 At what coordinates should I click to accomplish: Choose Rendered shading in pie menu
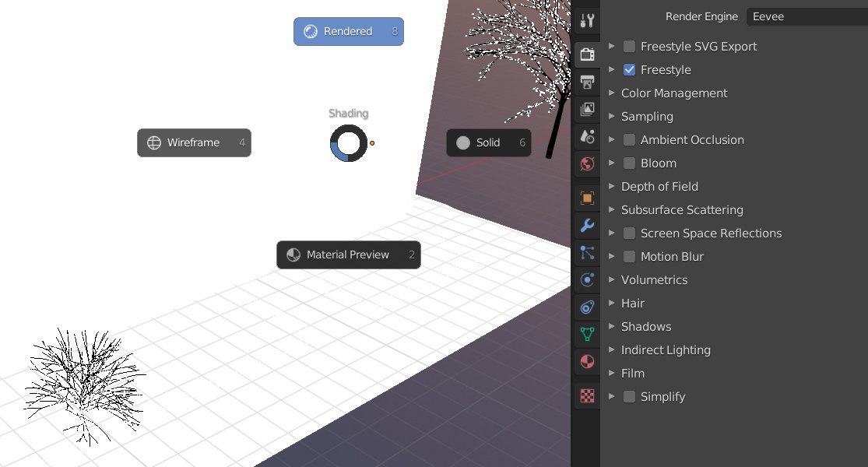pyautogui.click(x=349, y=32)
